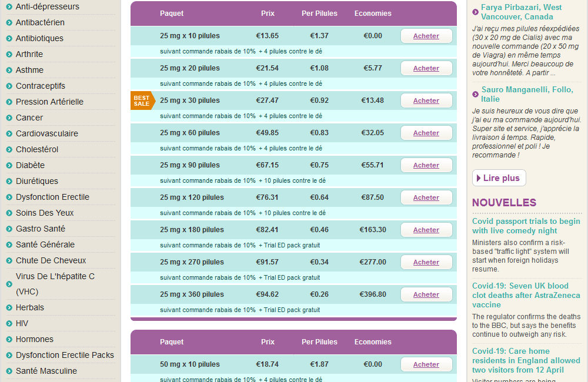Click the purple arrow icon beside Farya Pirbazari
The height and width of the screenshot is (382, 588).
[475, 12]
